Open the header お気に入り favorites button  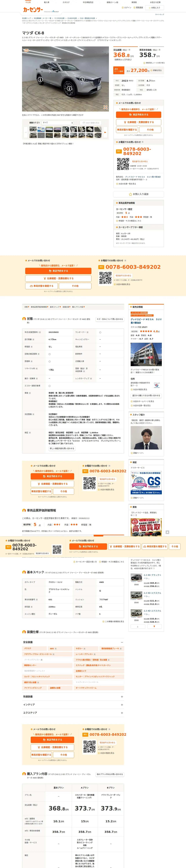155,8
